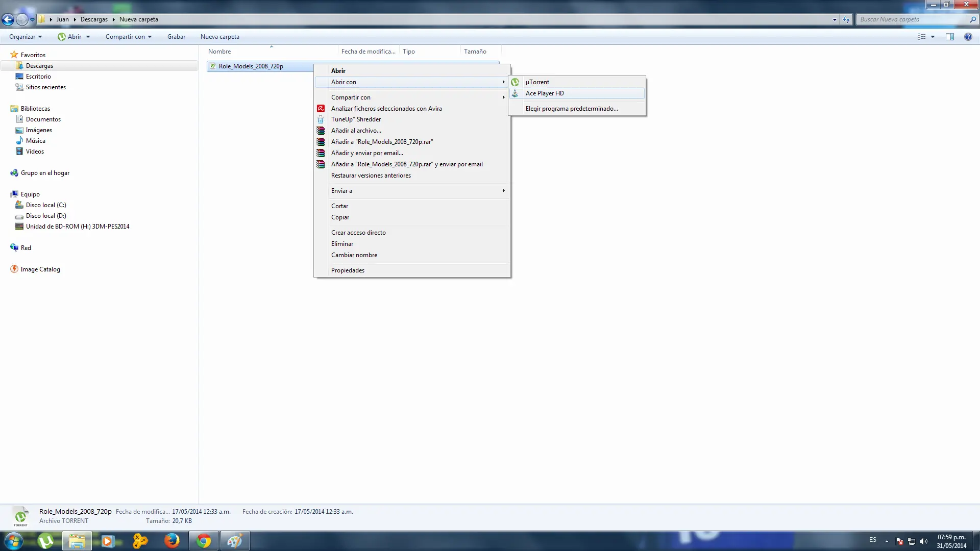
Task: Sort by the Tamaño column header
Action: pos(480,52)
